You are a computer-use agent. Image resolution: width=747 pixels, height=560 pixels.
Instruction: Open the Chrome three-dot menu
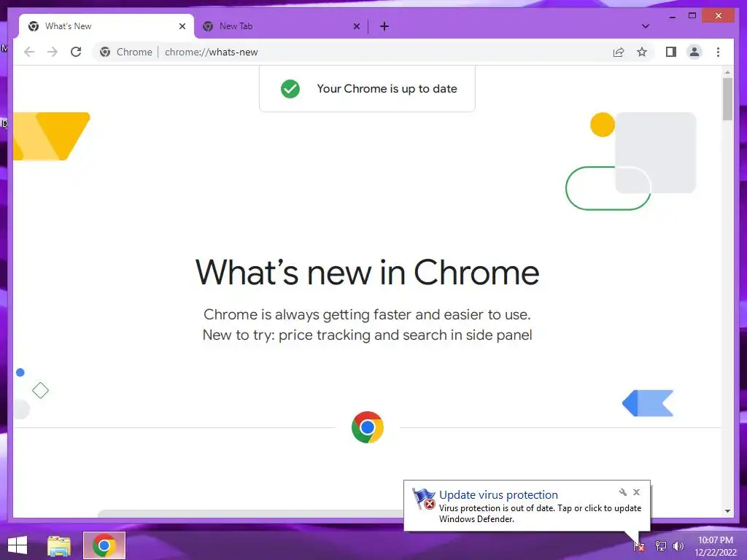pos(718,52)
